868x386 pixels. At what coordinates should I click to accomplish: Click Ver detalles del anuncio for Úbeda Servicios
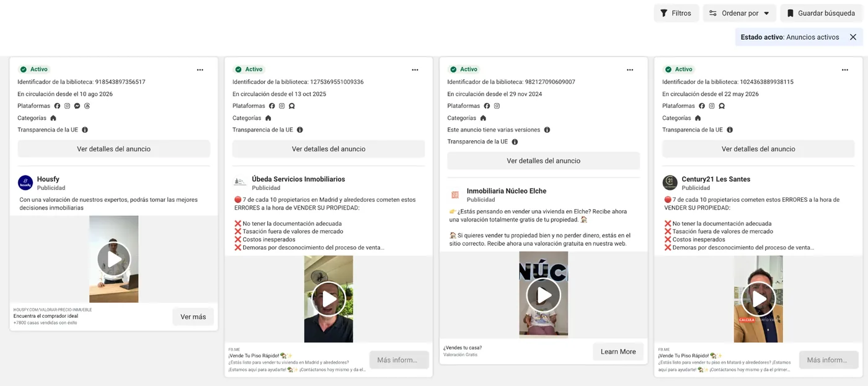pos(329,149)
